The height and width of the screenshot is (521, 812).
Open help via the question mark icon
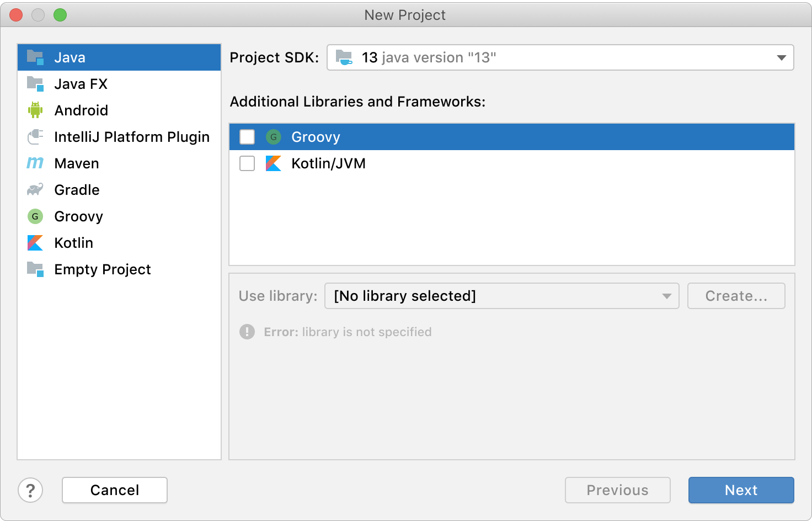tap(30, 490)
